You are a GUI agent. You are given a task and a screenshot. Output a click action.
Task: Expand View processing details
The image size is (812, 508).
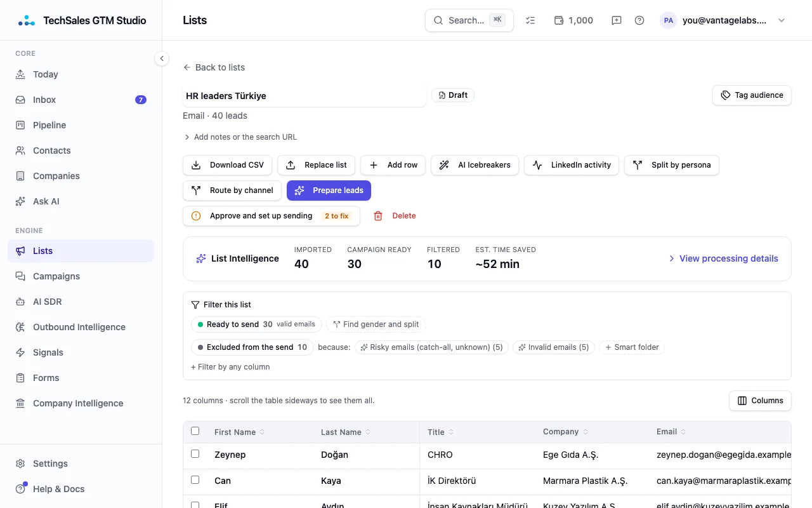(723, 258)
